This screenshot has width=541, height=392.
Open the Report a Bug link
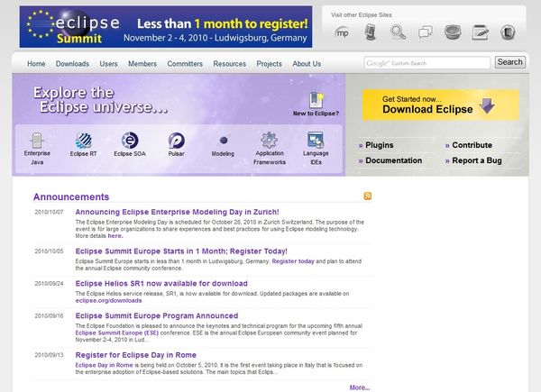click(x=477, y=160)
